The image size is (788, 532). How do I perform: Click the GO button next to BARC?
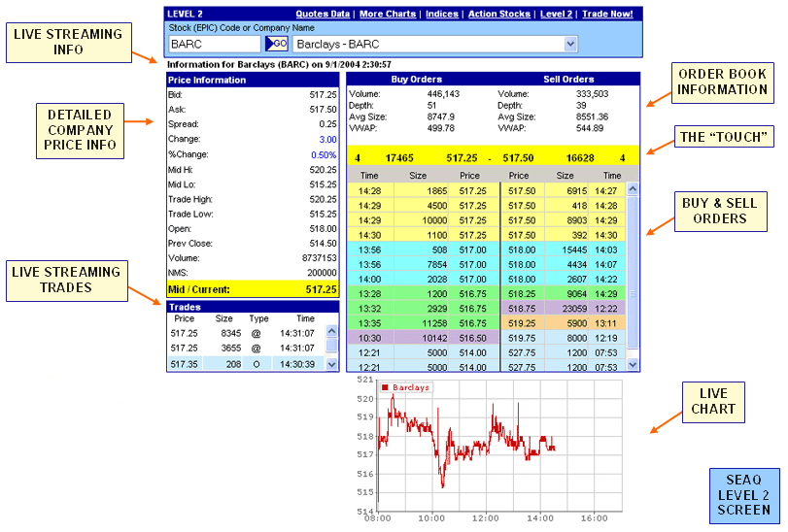(x=276, y=44)
